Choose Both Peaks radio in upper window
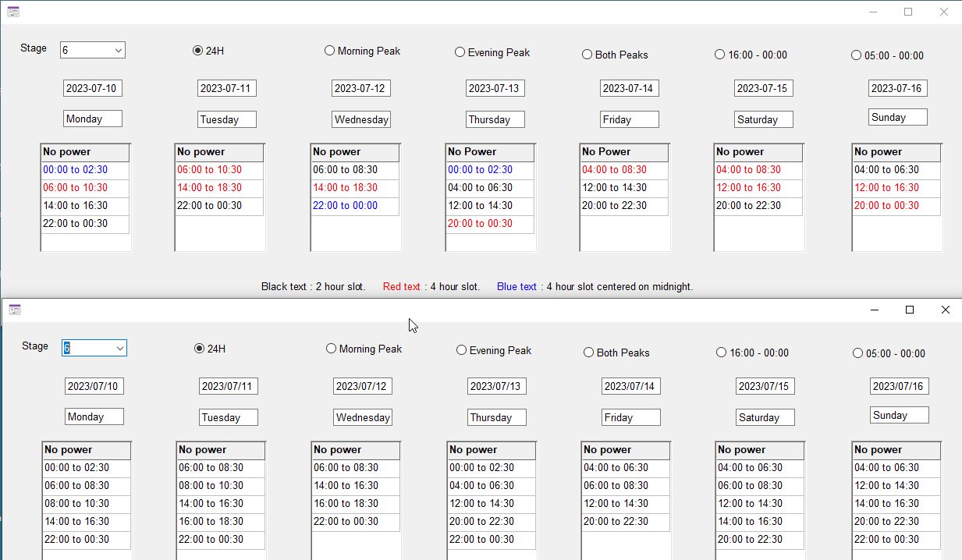962x560 pixels. (x=587, y=55)
